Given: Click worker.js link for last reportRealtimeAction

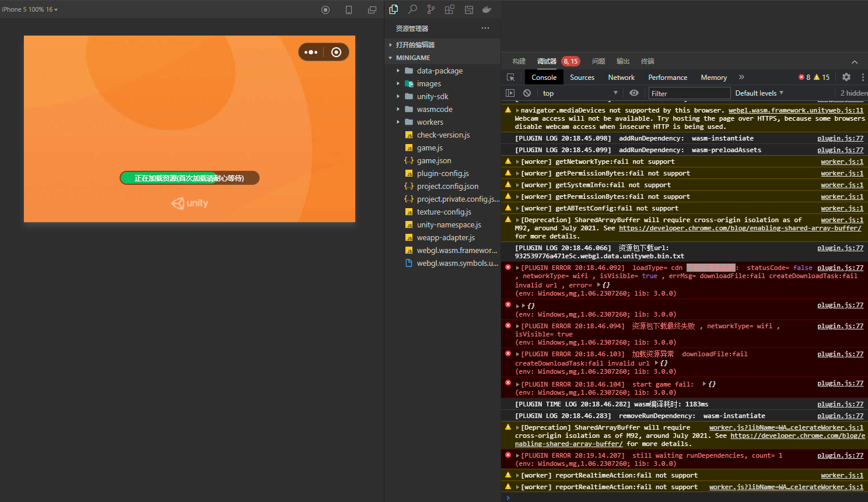Looking at the screenshot, I should [786, 487].
